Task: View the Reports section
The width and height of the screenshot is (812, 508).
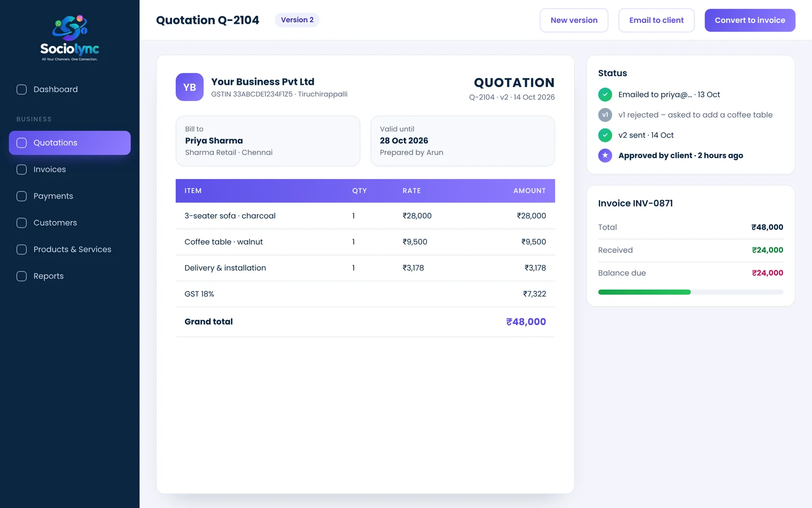Action: (70, 276)
